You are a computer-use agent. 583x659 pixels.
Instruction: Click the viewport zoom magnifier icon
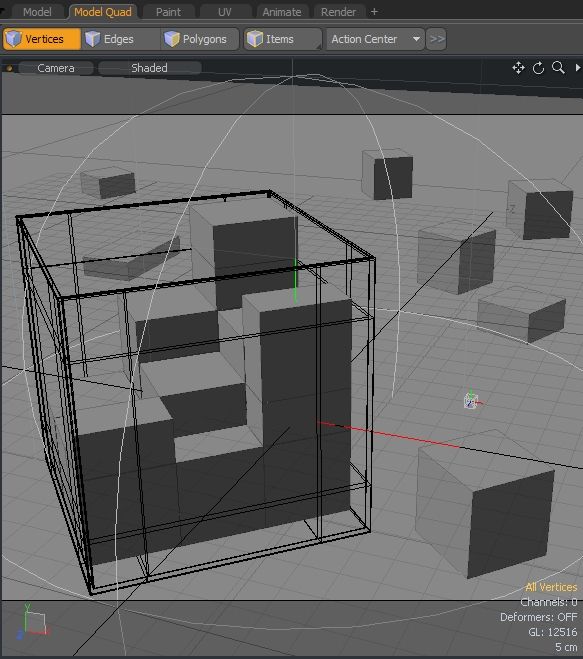[558, 68]
